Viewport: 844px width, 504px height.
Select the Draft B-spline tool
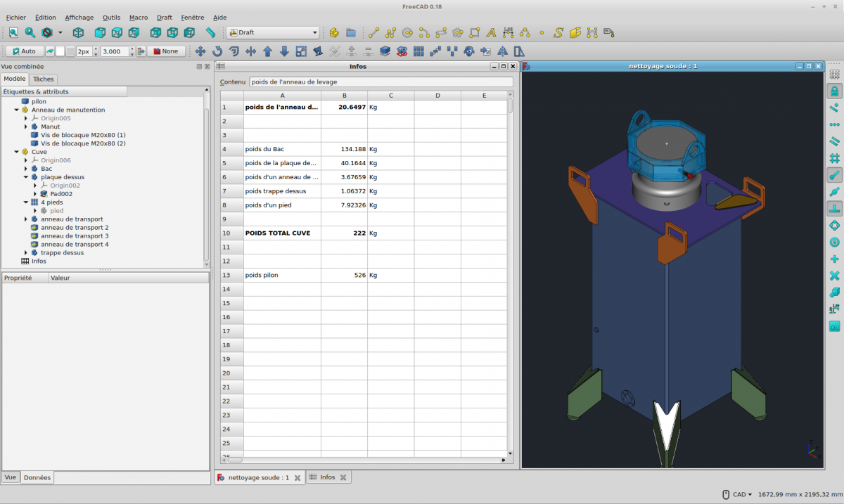(x=525, y=32)
